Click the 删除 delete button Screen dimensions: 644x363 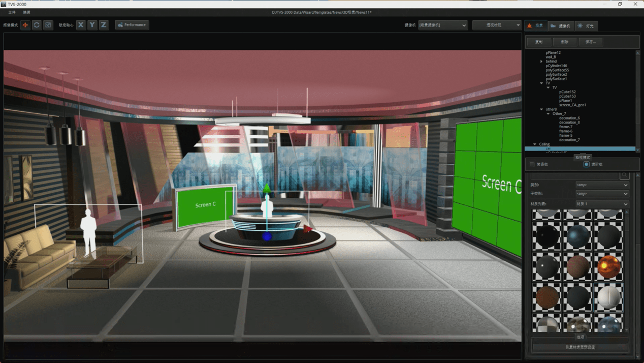click(565, 42)
